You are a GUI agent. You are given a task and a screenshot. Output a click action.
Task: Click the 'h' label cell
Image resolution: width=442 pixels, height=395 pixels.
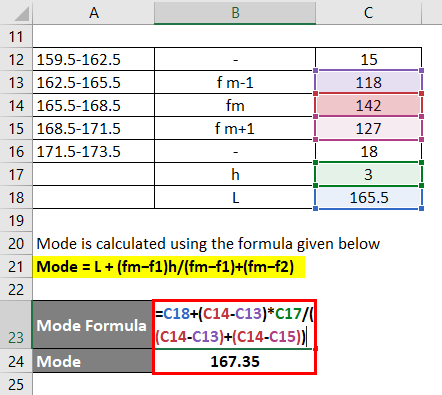235,174
